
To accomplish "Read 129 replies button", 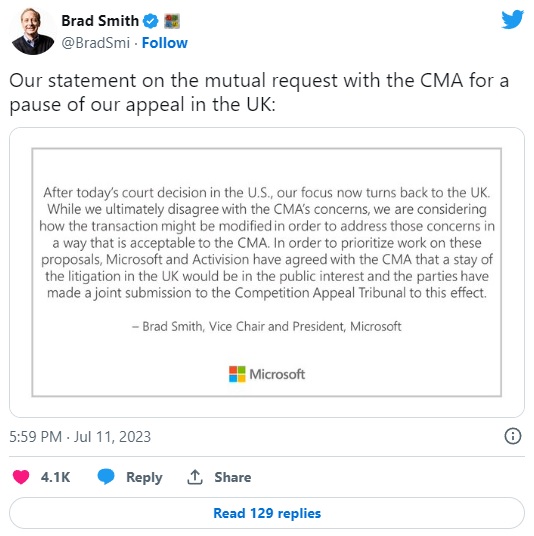I will pyautogui.click(x=267, y=513).
